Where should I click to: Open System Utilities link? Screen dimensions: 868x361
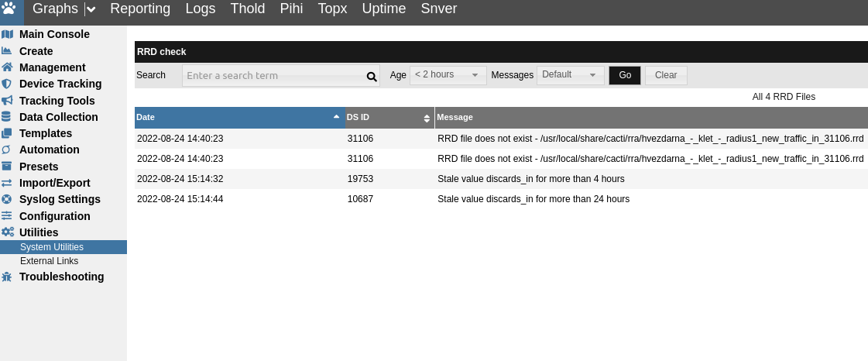pyautogui.click(x=51, y=247)
